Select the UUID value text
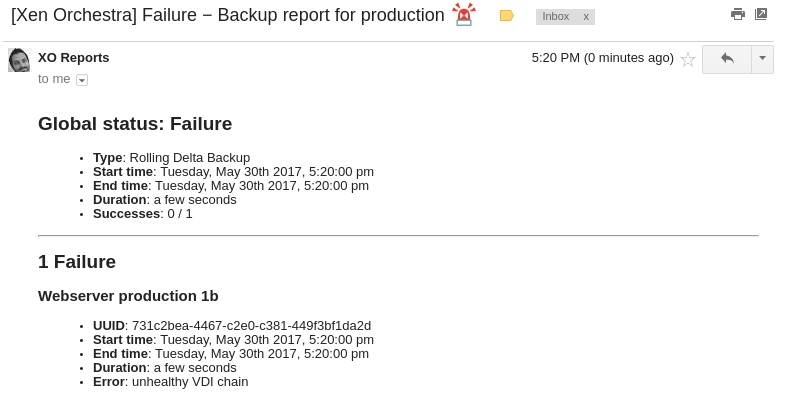The image size is (786, 409). pos(252,326)
